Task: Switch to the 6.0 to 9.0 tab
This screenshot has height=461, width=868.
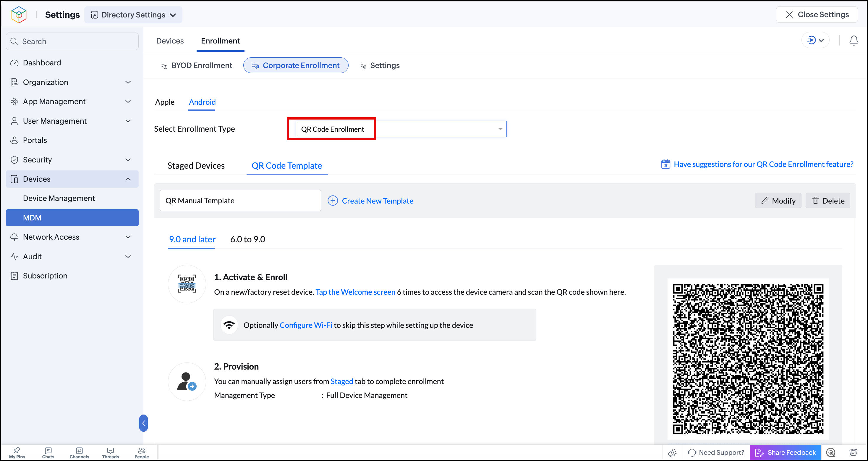Action: click(x=248, y=239)
